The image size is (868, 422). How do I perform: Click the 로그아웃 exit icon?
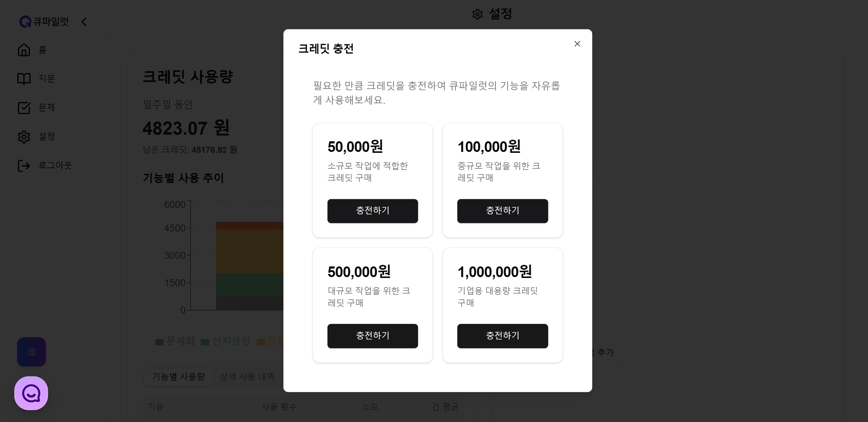24,166
